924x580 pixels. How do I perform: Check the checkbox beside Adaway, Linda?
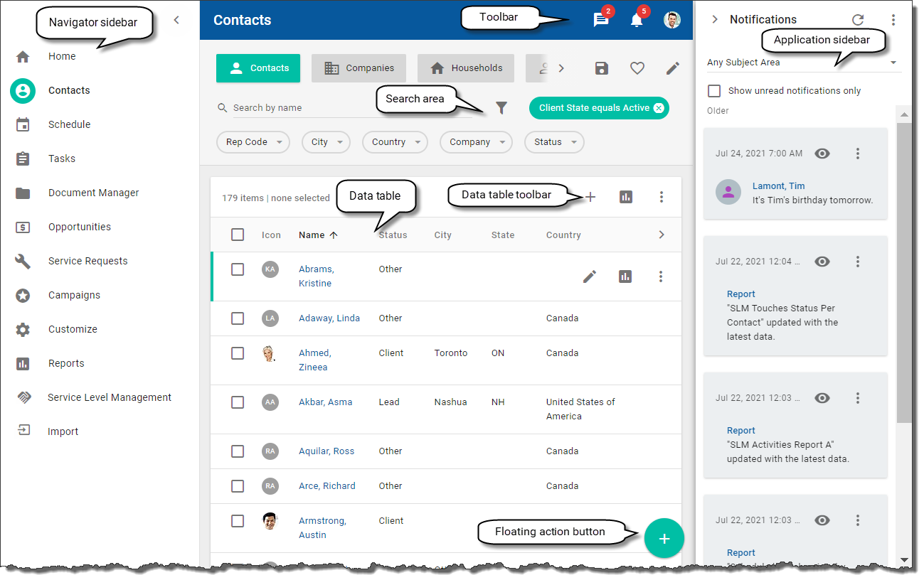pos(238,318)
